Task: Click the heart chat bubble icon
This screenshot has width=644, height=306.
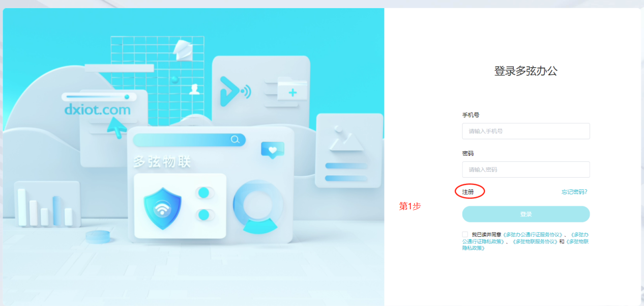Action: click(273, 150)
